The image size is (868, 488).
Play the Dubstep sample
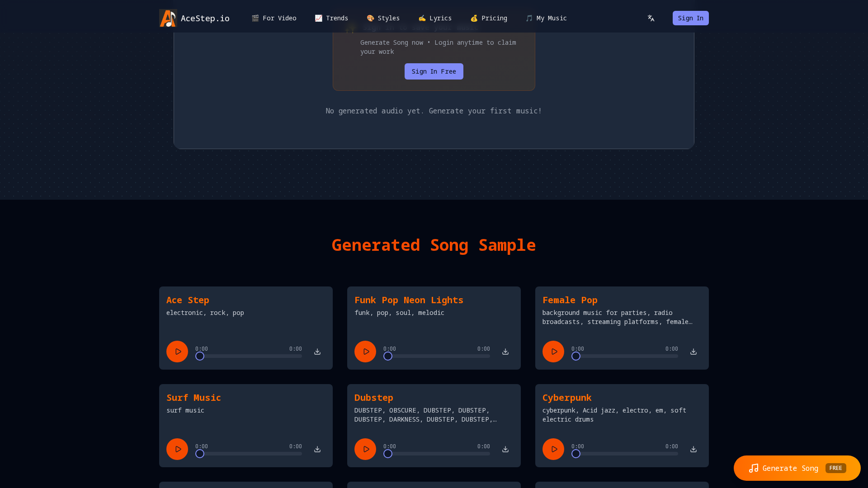[365, 449]
